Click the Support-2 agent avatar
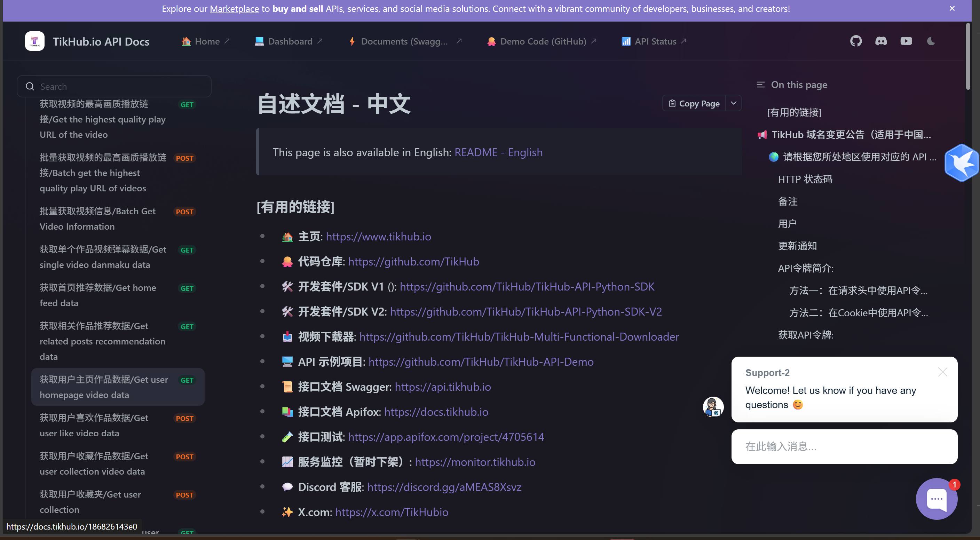This screenshot has height=540, width=980. click(x=713, y=407)
